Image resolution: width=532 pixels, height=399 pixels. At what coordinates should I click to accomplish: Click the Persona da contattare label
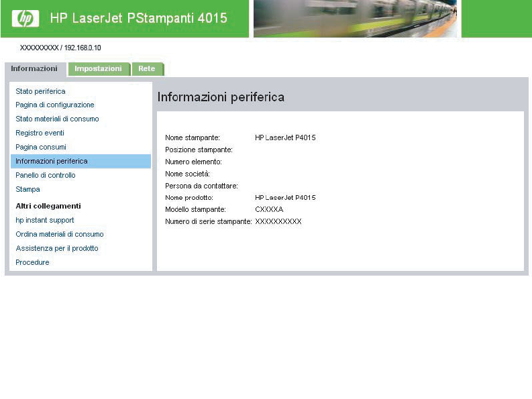[x=201, y=186]
